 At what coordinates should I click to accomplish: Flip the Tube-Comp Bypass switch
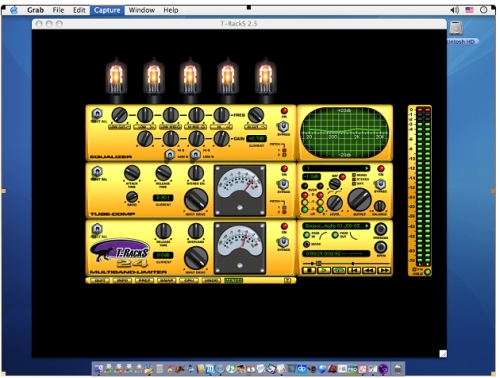[x=283, y=184]
